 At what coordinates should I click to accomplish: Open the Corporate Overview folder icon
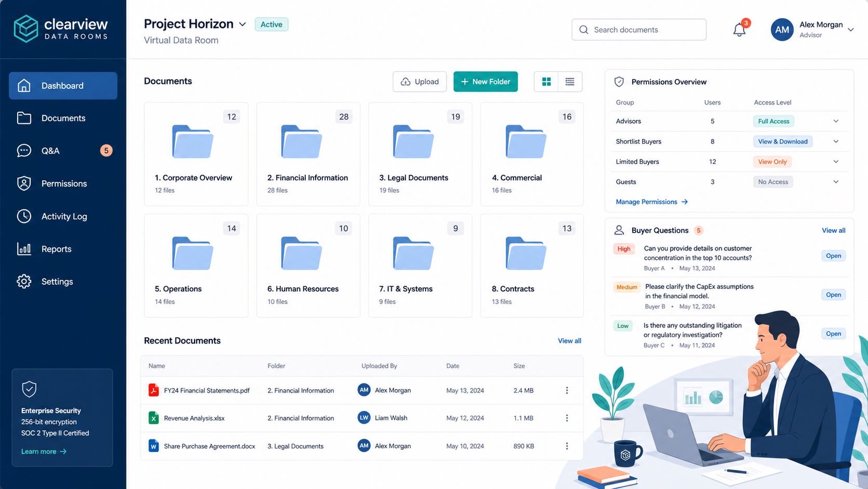coord(193,141)
